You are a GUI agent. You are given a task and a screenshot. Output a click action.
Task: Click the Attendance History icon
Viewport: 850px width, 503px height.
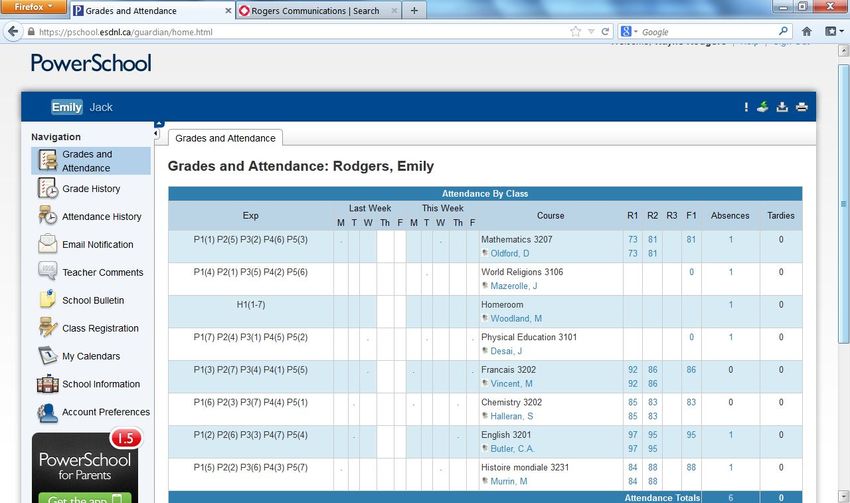[x=48, y=216]
